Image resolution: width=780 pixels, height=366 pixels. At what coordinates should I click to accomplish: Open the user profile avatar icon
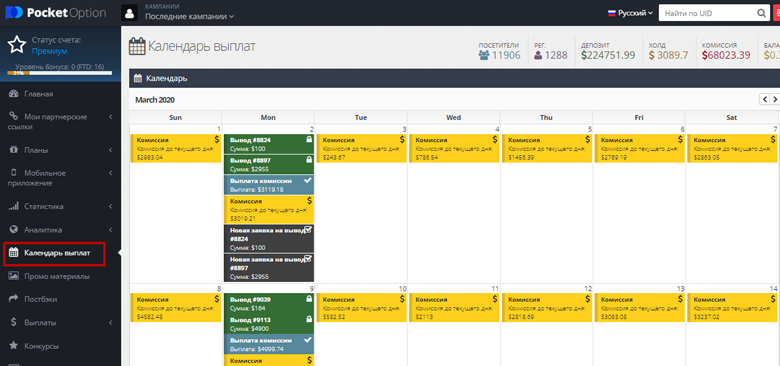129,13
